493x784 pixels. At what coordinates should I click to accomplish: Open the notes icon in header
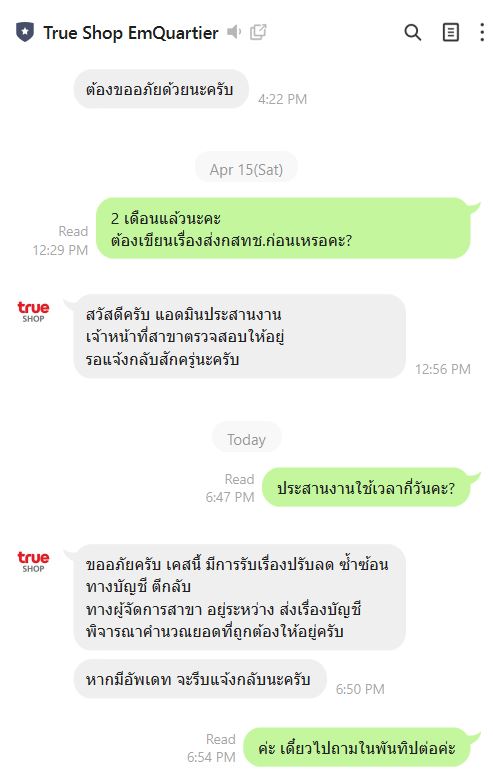point(450,32)
